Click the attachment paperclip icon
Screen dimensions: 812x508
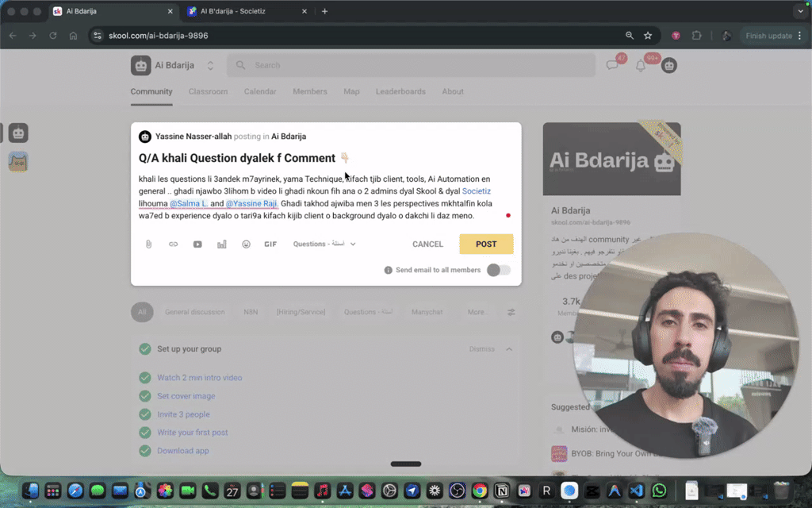pos(148,244)
